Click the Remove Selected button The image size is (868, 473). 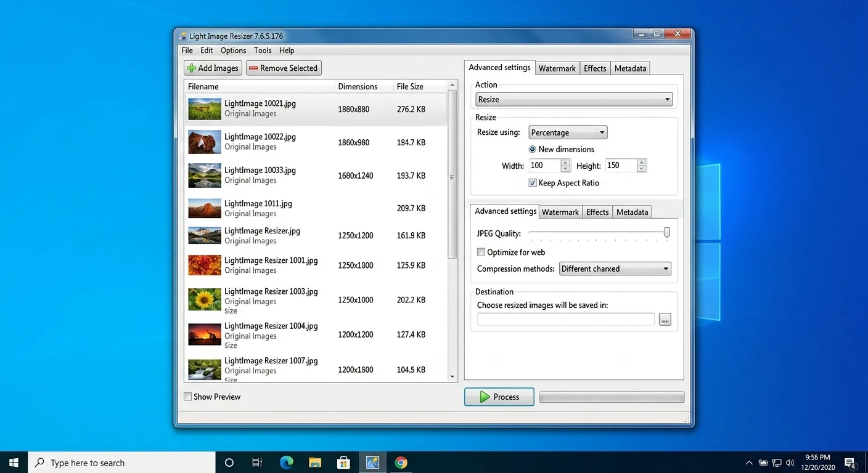click(x=284, y=68)
